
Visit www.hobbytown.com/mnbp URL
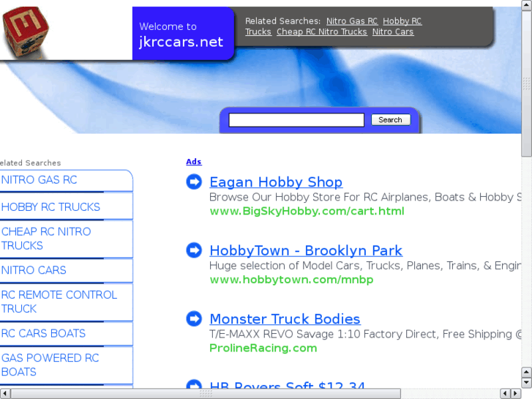(x=291, y=280)
